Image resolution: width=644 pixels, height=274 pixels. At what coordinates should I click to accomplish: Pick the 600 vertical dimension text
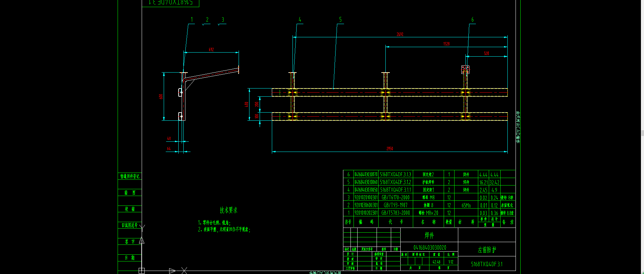[161, 97]
